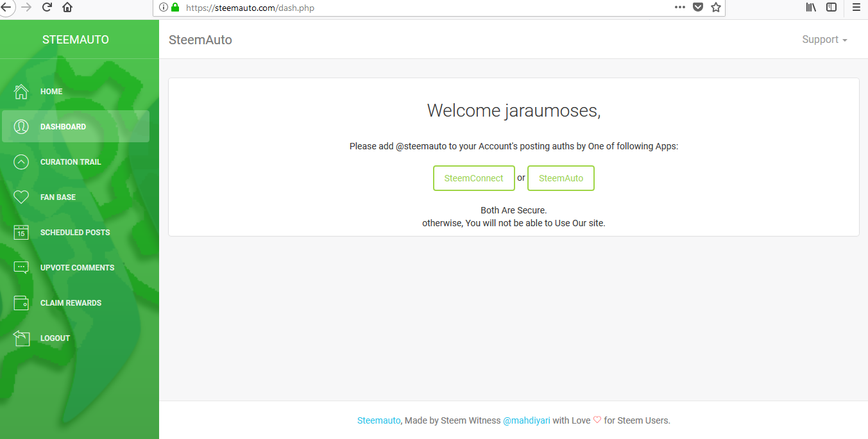Image resolution: width=868 pixels, height=439 pixels.
Task: Open site information circle icon
Action: pyautogui.click(x=163, y=8)
